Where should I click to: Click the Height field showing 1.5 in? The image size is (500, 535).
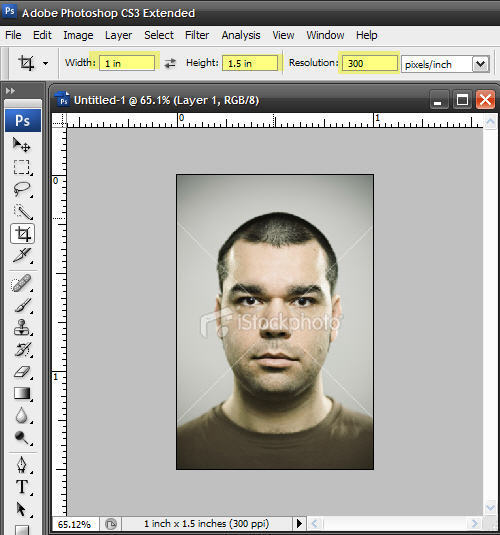point(250,63)
